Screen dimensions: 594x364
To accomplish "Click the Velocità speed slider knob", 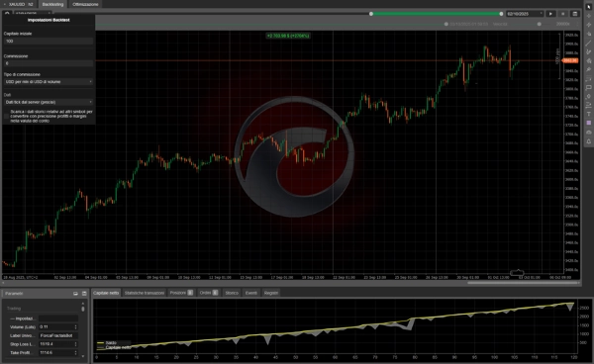I will point(540,24).
